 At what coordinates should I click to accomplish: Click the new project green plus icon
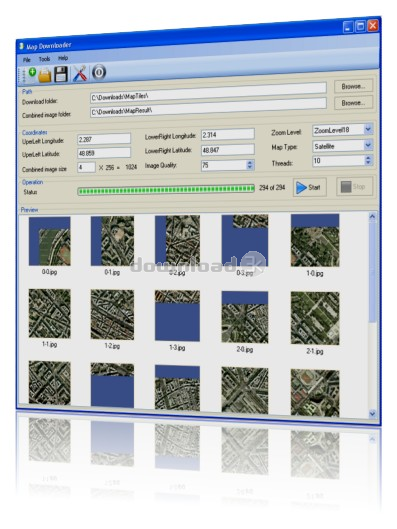pos(32,73)
